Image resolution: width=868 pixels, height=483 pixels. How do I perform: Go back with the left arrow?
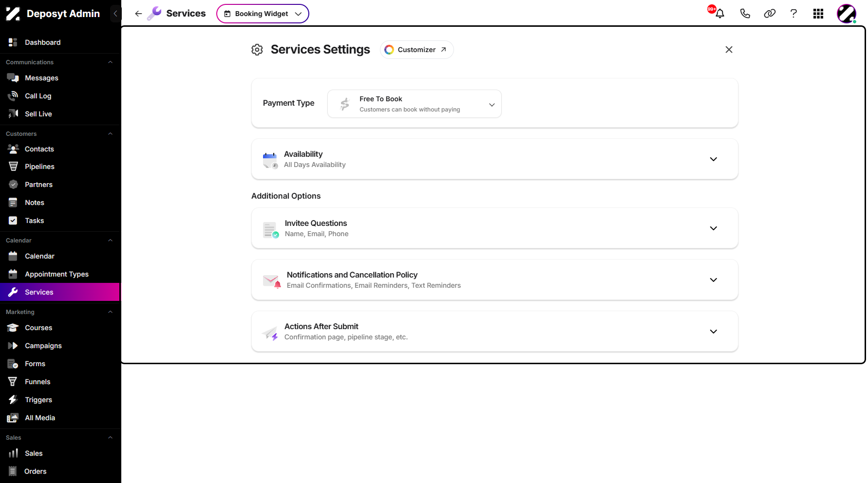click(138, 14)
